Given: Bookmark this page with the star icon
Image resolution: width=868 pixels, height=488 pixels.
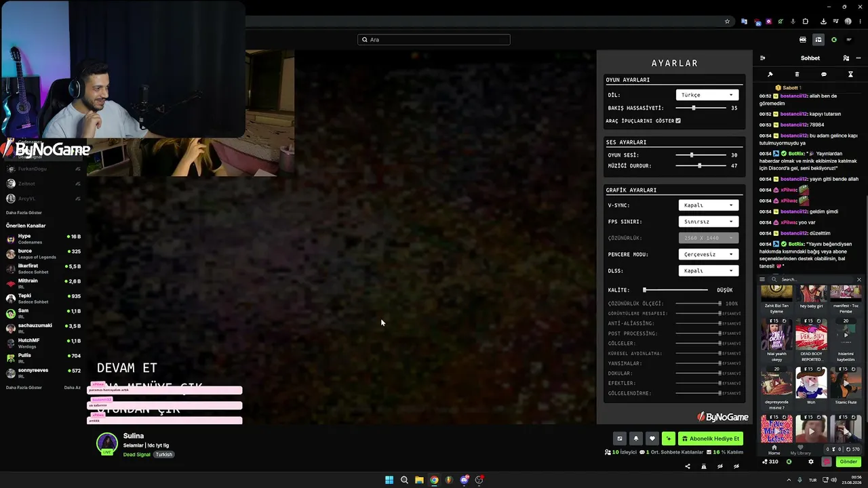Looking at the screenshot, I should tap(727, 22).
